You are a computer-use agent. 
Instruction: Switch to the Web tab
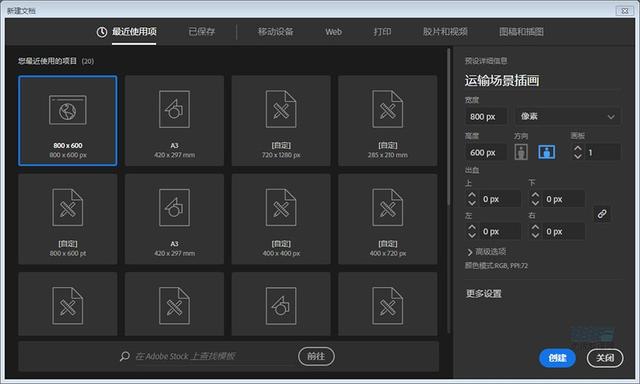pos(333,32)
